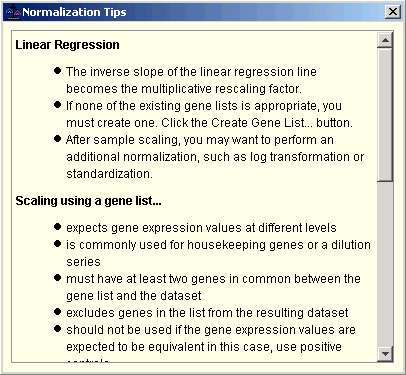The height and width of the screenshot is (375, 406).
Task: Click the empty scrollbar track below the thumb
Action: 385,264
